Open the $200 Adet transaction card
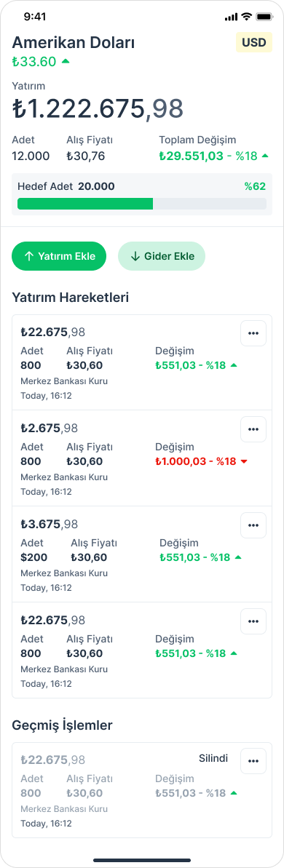Image resolution: width=284 pixels, height=868 pixels. pos(142,554)
